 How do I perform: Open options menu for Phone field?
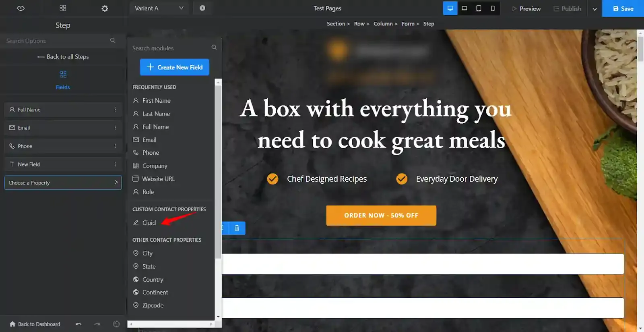click(115, 146)
